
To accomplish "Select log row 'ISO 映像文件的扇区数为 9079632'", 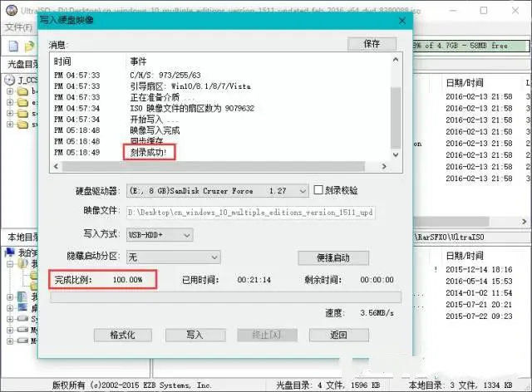I will coord(192,108).
